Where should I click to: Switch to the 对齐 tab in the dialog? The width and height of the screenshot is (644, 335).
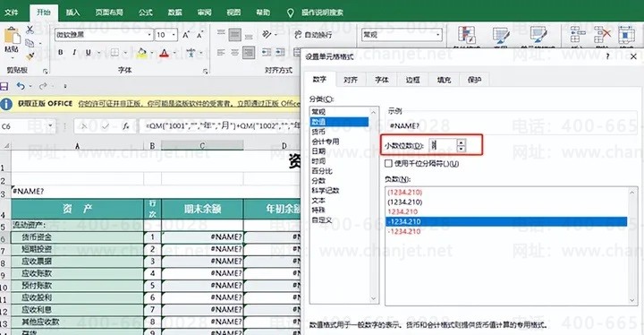click(351, 80)
